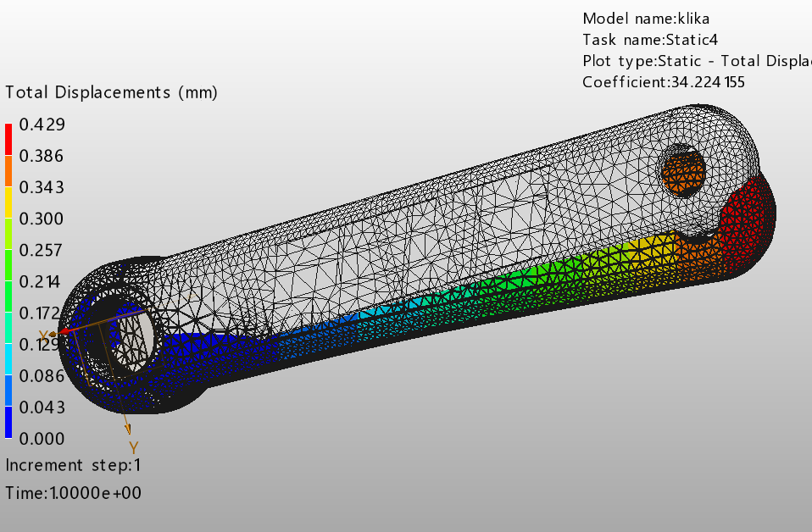
Task: Select the Coefficient value text
Action: [664, 82]
